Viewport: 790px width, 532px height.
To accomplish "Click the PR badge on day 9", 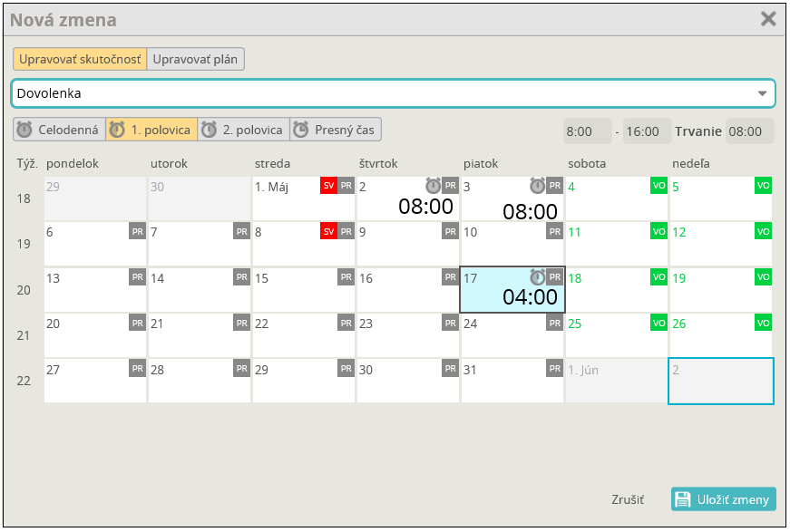I will (x=451, y=231).
